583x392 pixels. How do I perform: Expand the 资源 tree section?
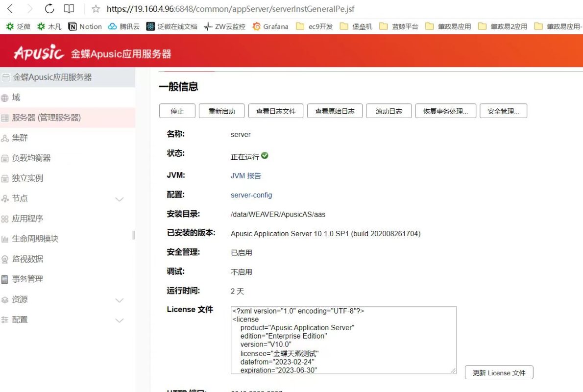[x=119, y=300]
